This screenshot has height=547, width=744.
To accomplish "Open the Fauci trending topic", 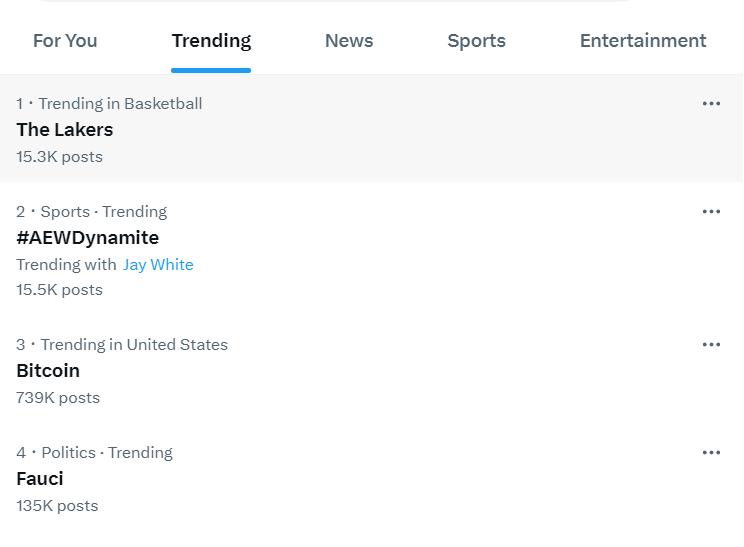I will point(40,479).
